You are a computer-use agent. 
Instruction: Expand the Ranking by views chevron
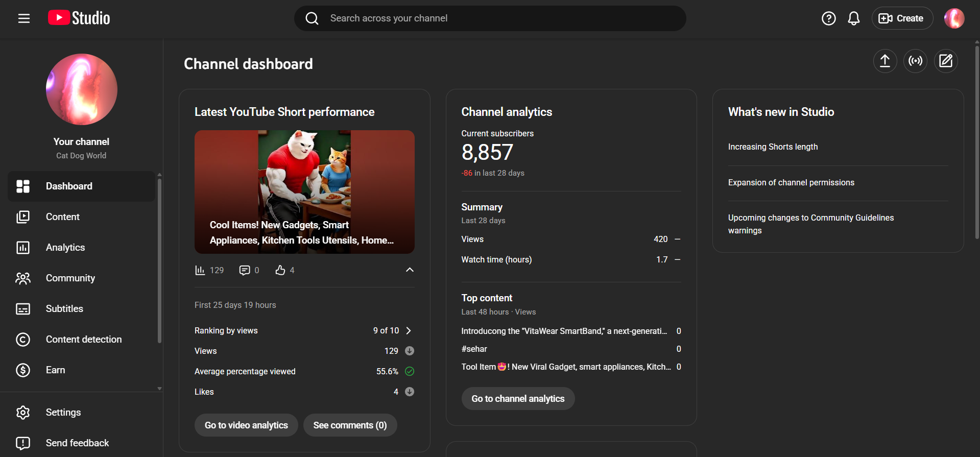(409, 330)
